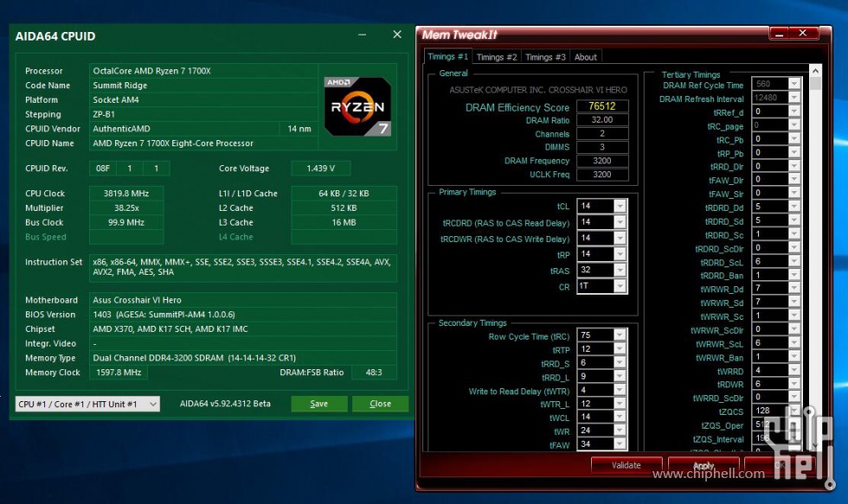Open the tRDRD_Sd dropdown
Screen dimensions: 848x504
pyautogui.click(x=794, y=220)
